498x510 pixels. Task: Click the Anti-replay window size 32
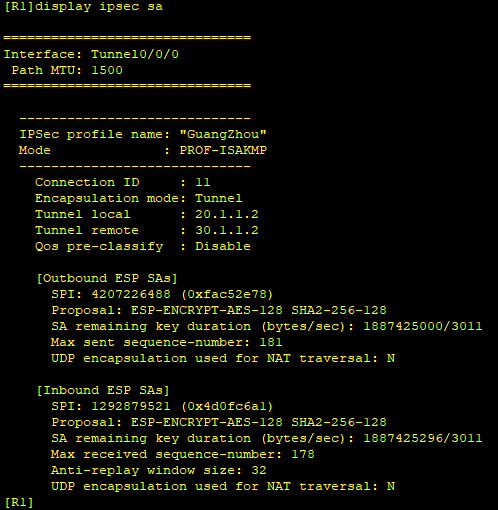click(x=159, y=470)
